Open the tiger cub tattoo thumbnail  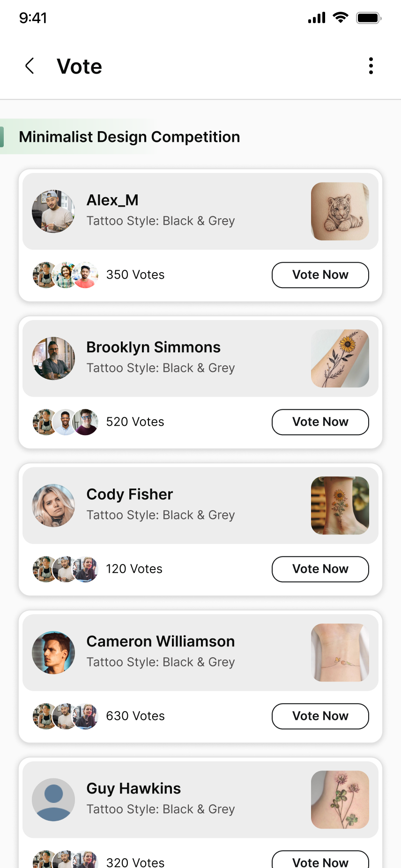[x=340, y=211]
